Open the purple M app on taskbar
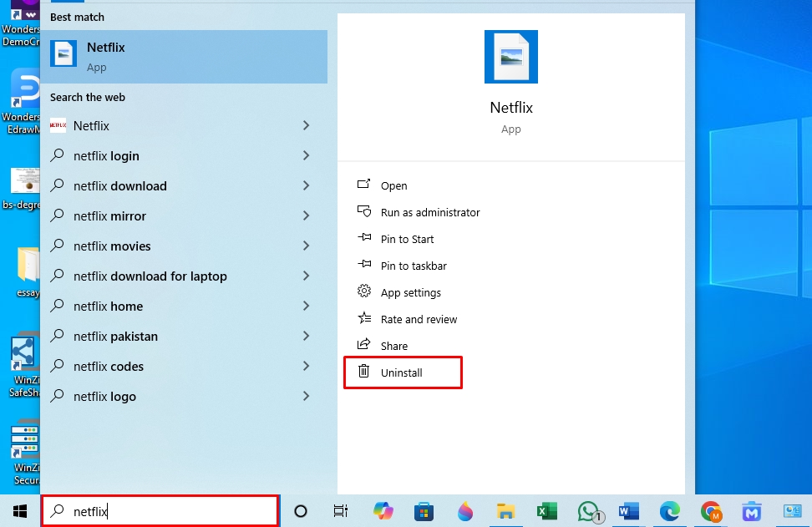Image resolution: width=812 pixels, height=527 pixels. pos(751,511)
